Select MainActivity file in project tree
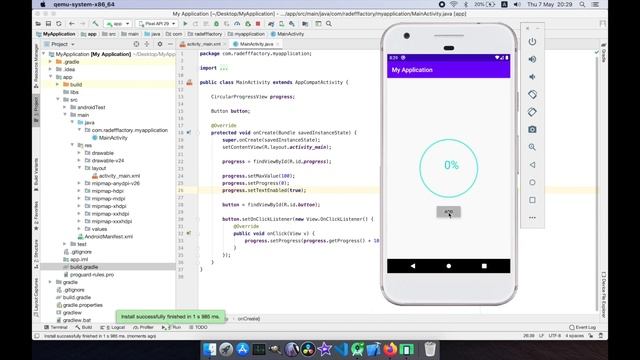 click(x=110, y=138)
